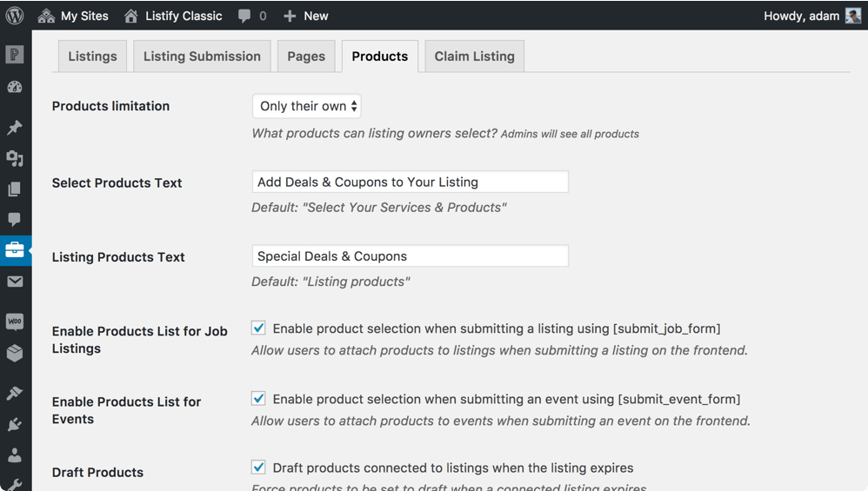This screenshot has height=491, width=868.
Task: Switch to the Listing Submission tab
Action: tap(202, 56)
